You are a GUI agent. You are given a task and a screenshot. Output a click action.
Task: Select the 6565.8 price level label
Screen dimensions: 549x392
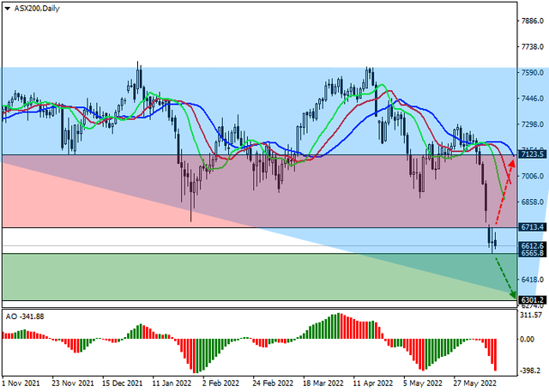pos(532,253)
